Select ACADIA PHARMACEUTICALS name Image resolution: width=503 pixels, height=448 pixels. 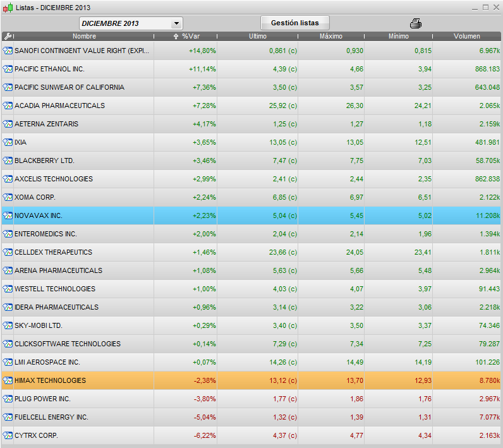click(59, 106)
